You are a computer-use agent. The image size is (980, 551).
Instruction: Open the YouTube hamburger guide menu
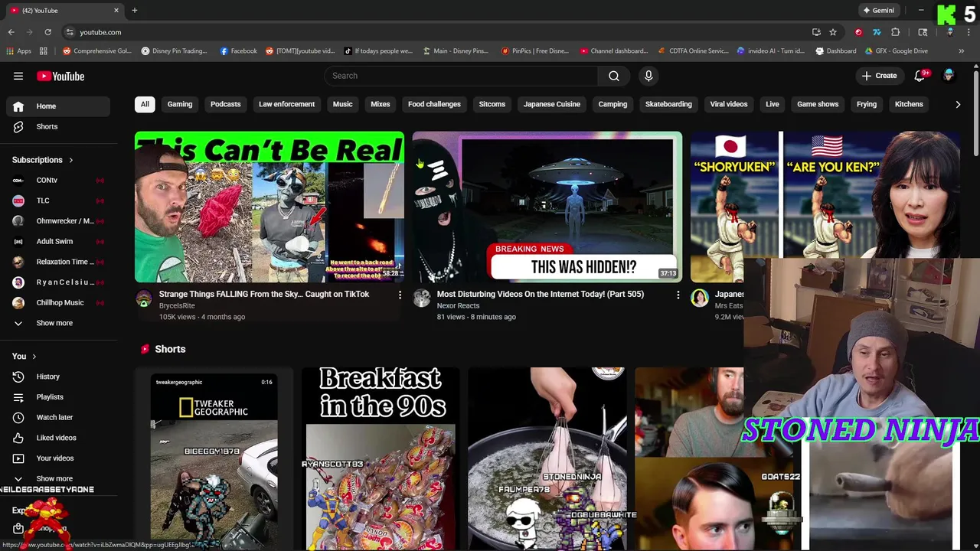tap(18, 76)
